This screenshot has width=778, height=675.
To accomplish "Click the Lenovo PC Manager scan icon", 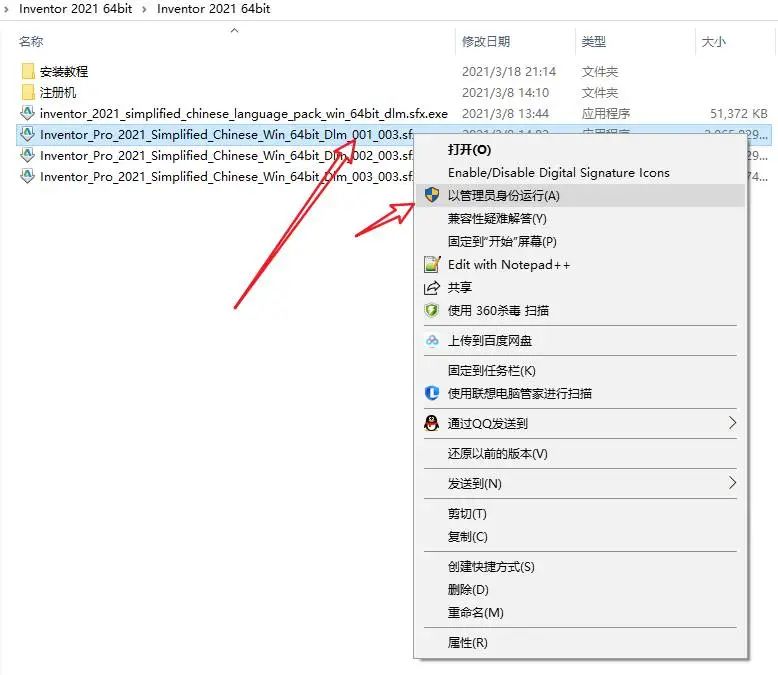I will (x=432, y=393).
